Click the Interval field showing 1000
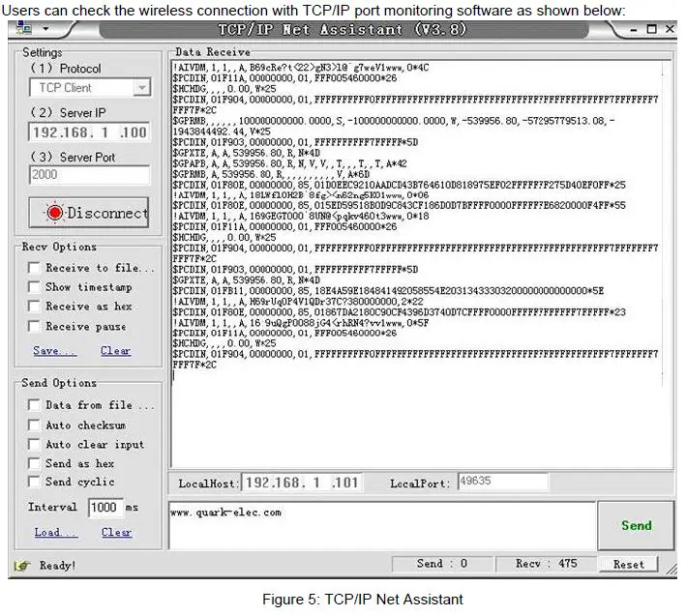This screenshot has height=616, width=687. click(105, 508)
